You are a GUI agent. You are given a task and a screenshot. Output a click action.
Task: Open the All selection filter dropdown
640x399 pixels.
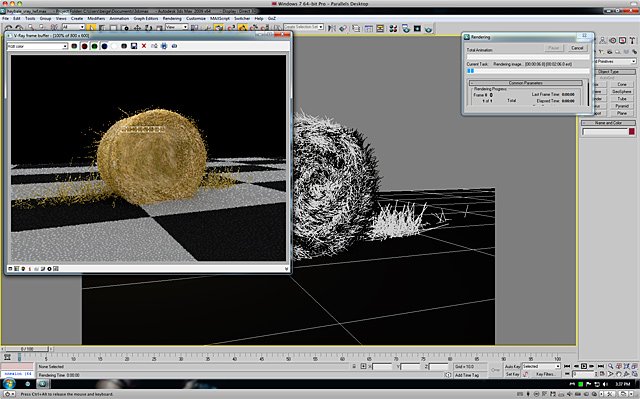[x=73, y=27]
